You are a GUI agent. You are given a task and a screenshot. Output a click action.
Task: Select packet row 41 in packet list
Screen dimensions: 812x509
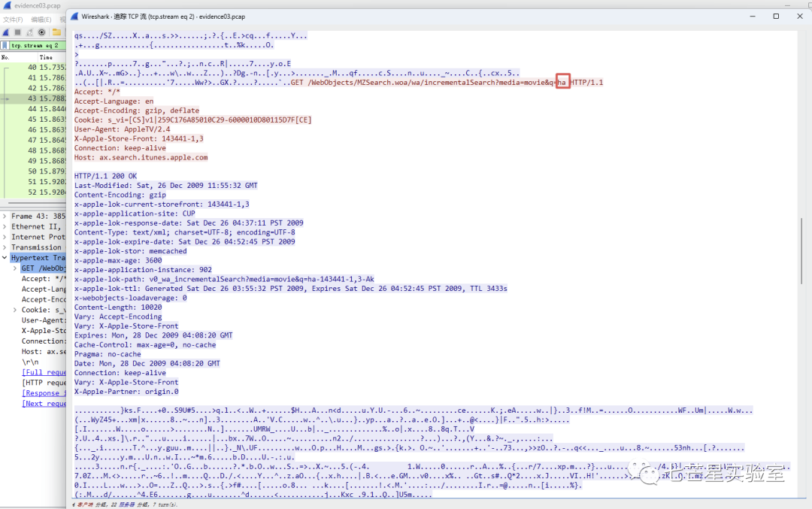click(34, 77)
